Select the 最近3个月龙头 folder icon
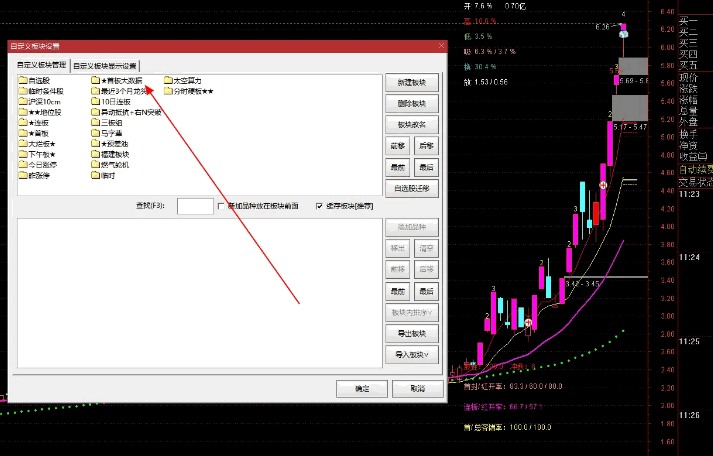This screenshot has height=456, width=713. pos(95,91)
